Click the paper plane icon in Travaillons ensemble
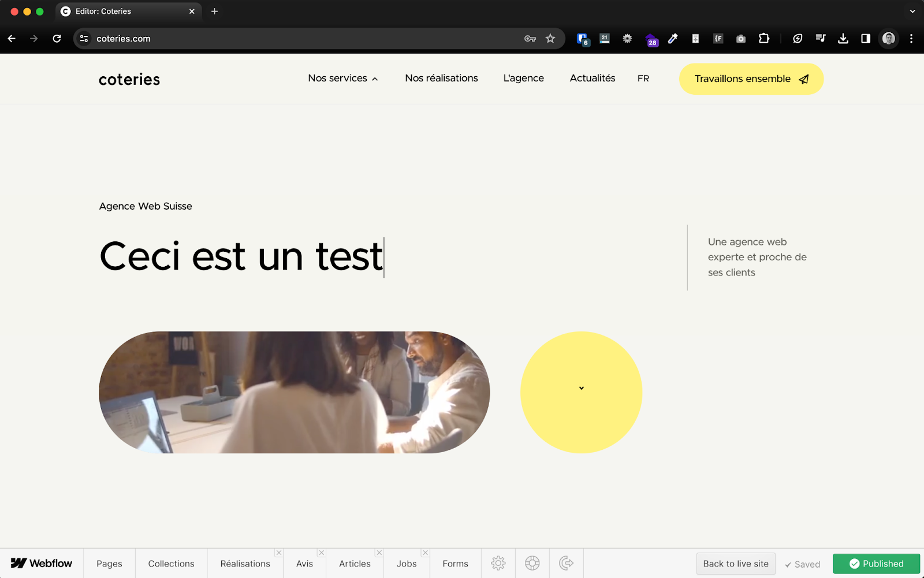 804,79
